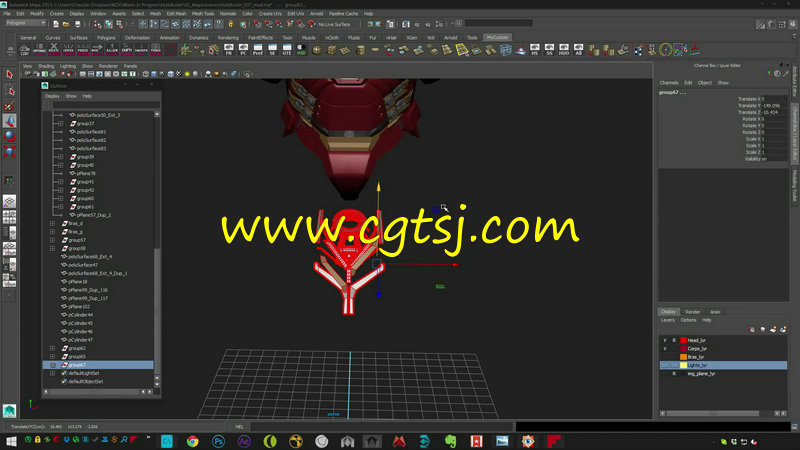Open the Mesh menu

156,14
